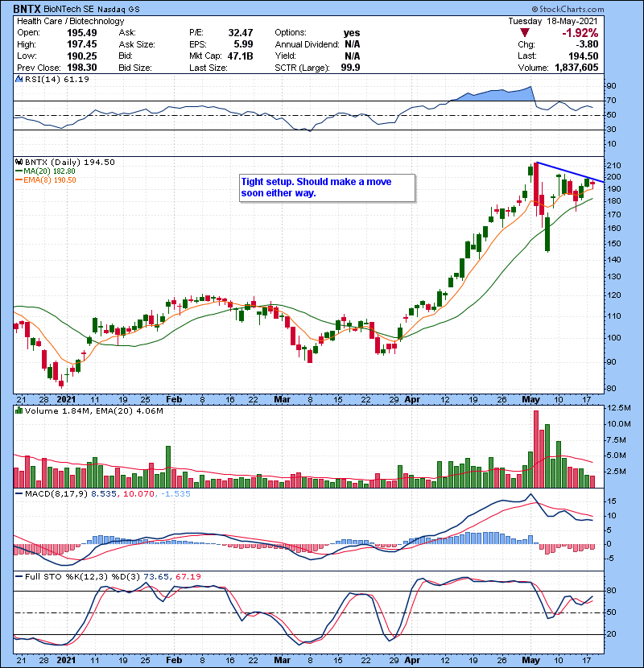The height and width of the screenshot is (668, 644).
Task: Click the Last price value 194.50
Action: click(584, 56)
